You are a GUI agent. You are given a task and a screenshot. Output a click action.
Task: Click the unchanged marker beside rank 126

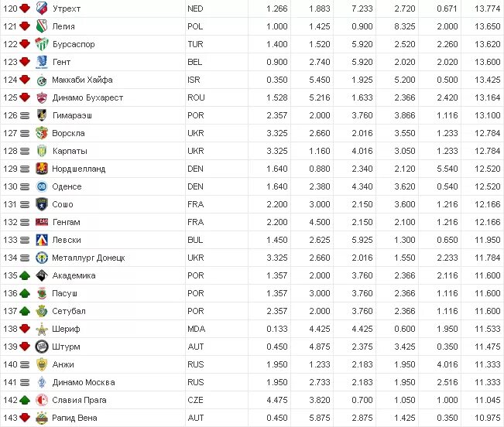coord(25,115)
